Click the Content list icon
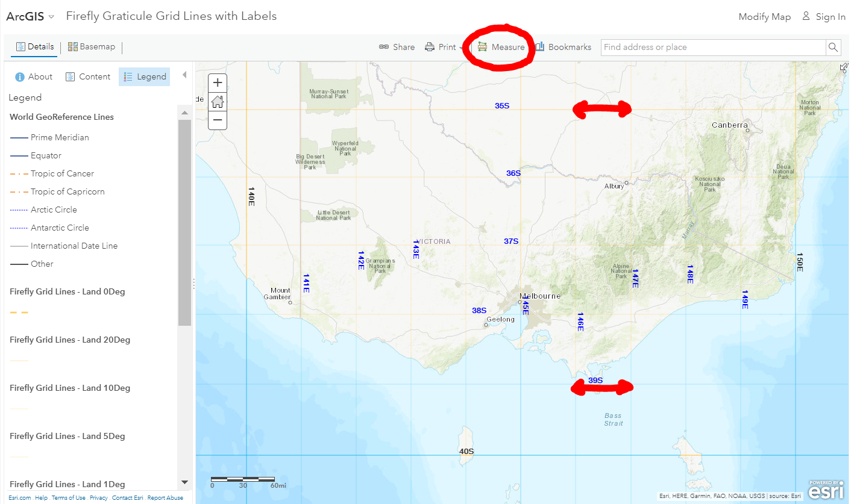The height and width of the screenshot is (504, 851). pos(70,76)
